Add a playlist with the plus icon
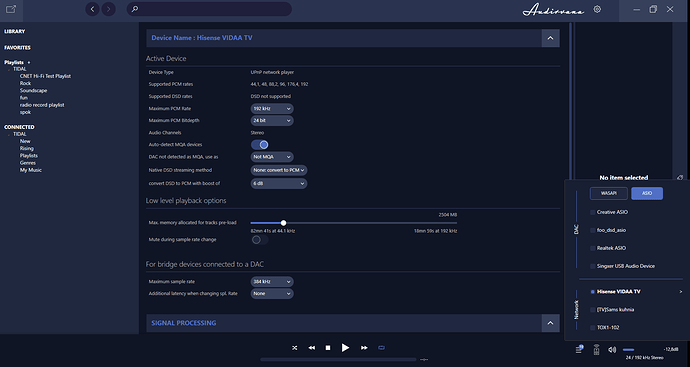690x367 pixels. click(x=29, y=62)
